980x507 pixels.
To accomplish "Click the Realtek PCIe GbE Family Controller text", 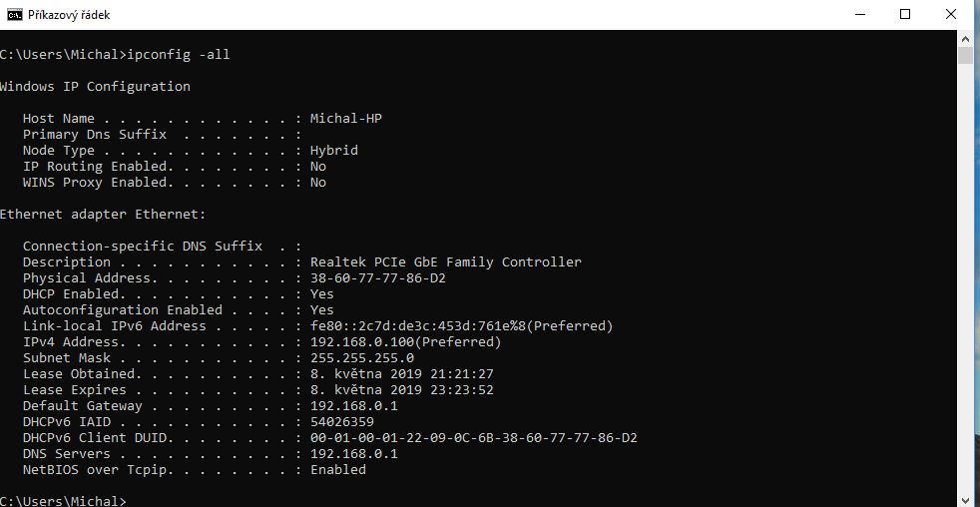I will (445, 261).
